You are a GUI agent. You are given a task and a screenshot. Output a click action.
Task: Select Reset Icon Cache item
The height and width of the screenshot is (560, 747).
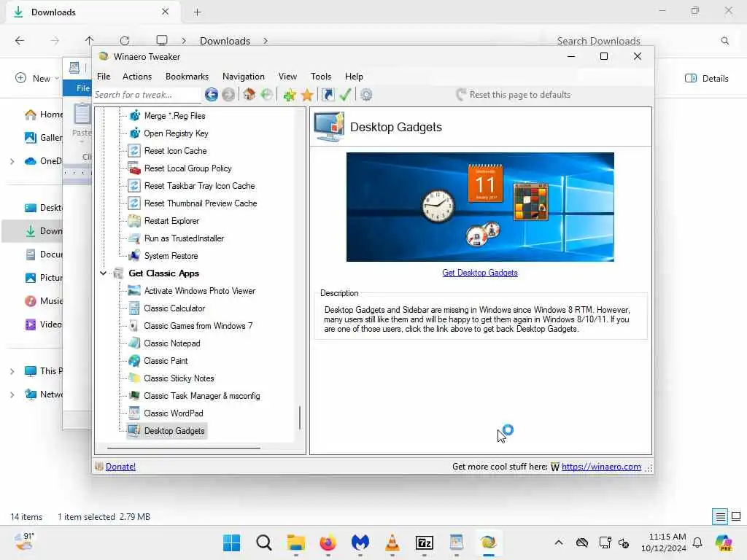175,151
